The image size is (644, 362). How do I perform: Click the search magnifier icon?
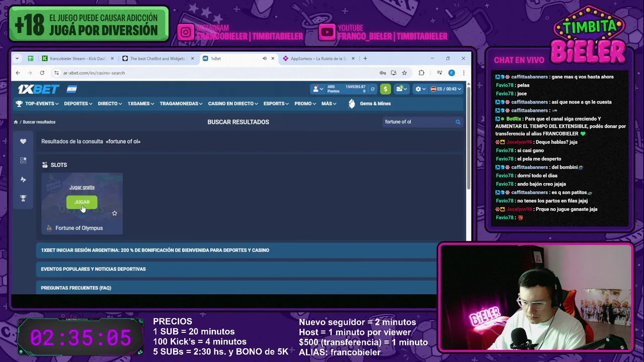coord(458,122)
